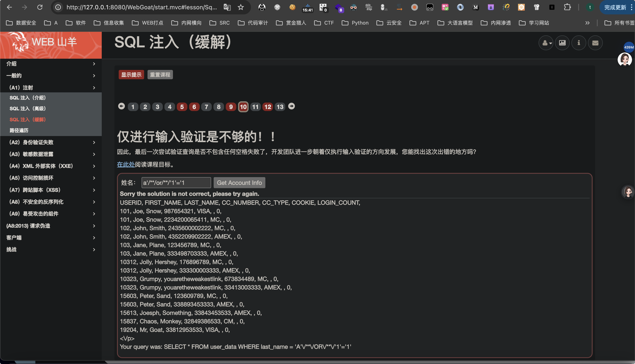Go to lesson page 1

[x=133, y=107]
